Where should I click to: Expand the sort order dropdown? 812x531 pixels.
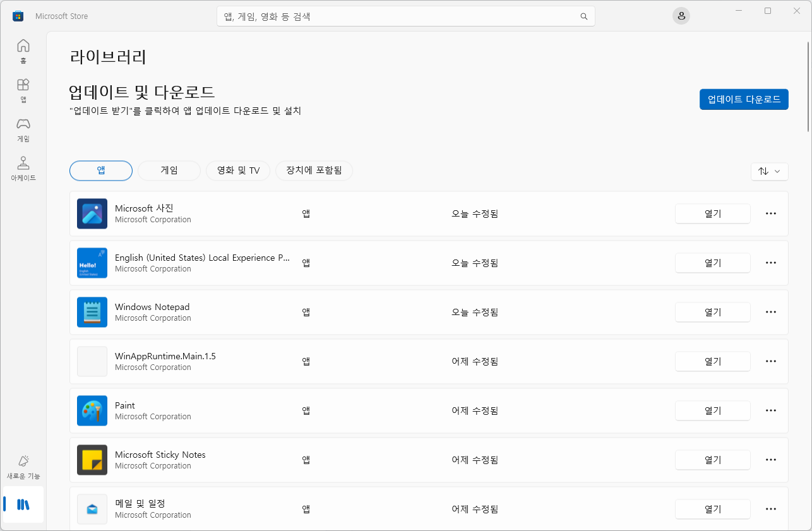[x=769, y=171]
